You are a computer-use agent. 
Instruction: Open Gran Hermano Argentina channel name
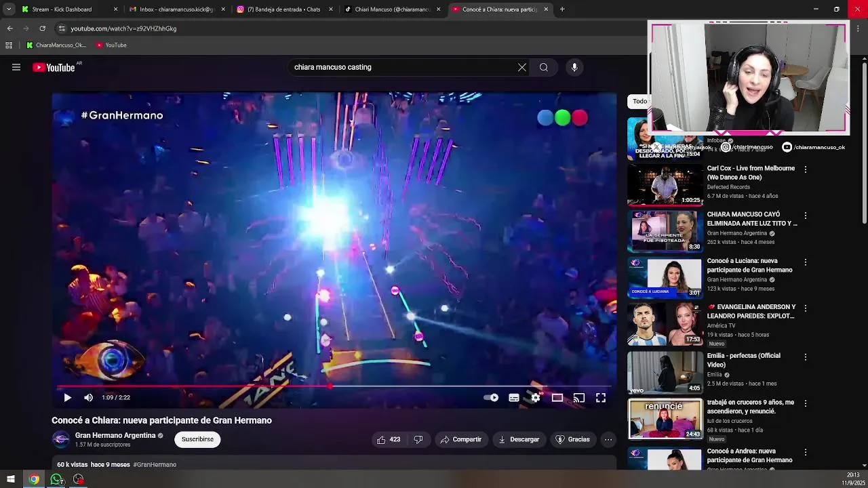click(115, 435)
